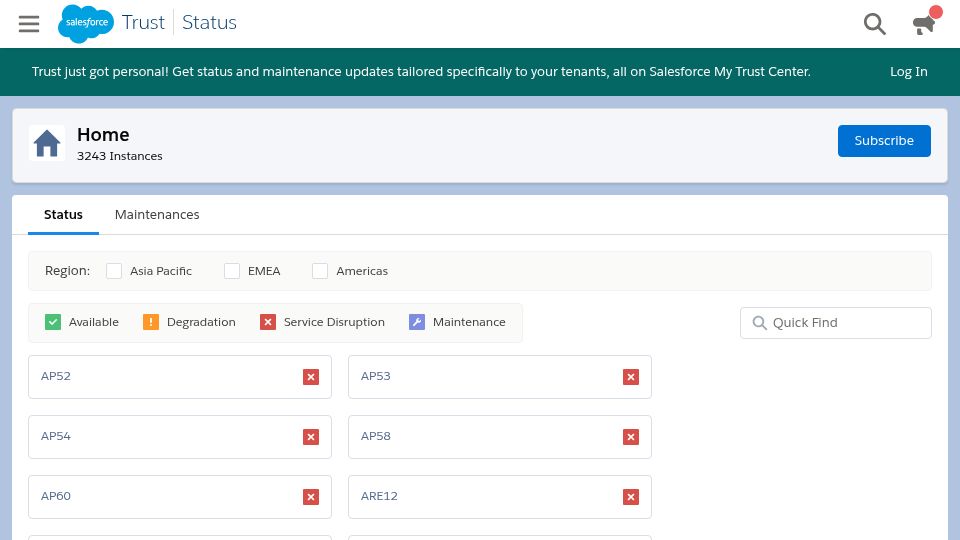The image size is (960, 540).
Task: Click the Trust header link
Action: pos(143,23)
